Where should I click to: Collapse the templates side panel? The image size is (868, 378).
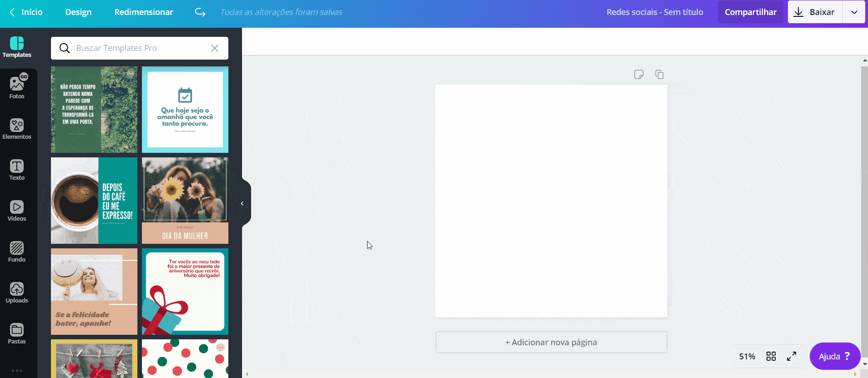coord(242,203)
